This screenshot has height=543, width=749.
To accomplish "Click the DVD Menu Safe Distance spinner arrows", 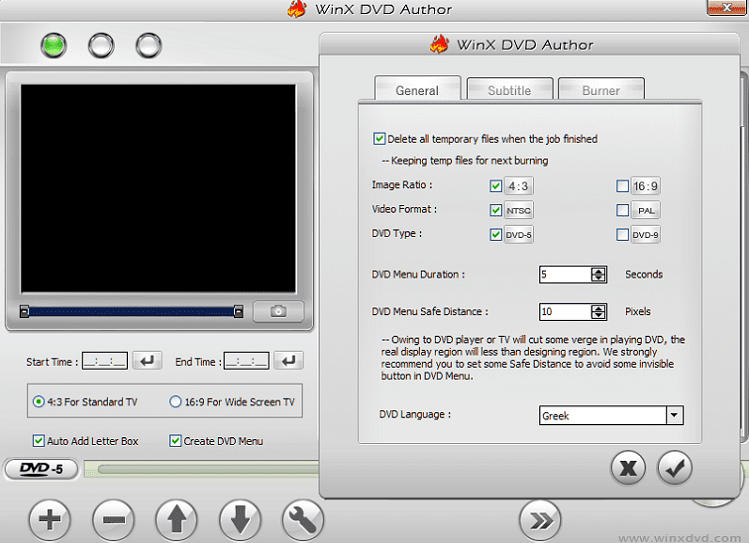I will click(598, 312).
